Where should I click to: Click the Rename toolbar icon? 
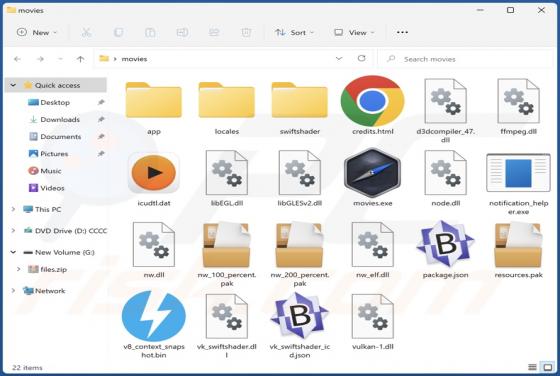[x=182, y=32]
